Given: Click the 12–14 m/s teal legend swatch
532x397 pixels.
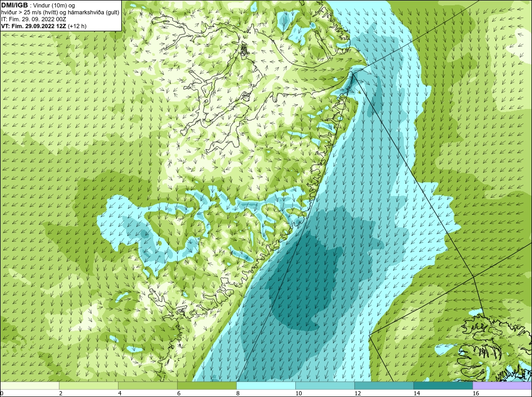Looking at the screenshot, I should coord(384,385).
